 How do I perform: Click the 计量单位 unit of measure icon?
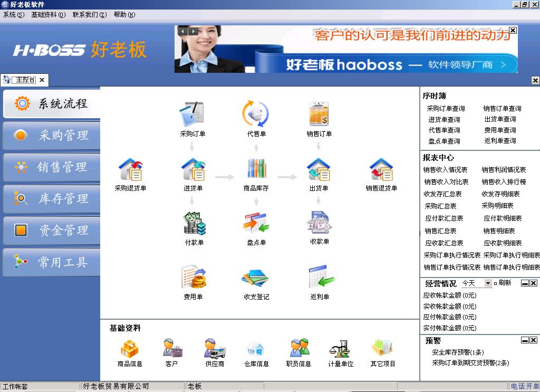[341, 349]
